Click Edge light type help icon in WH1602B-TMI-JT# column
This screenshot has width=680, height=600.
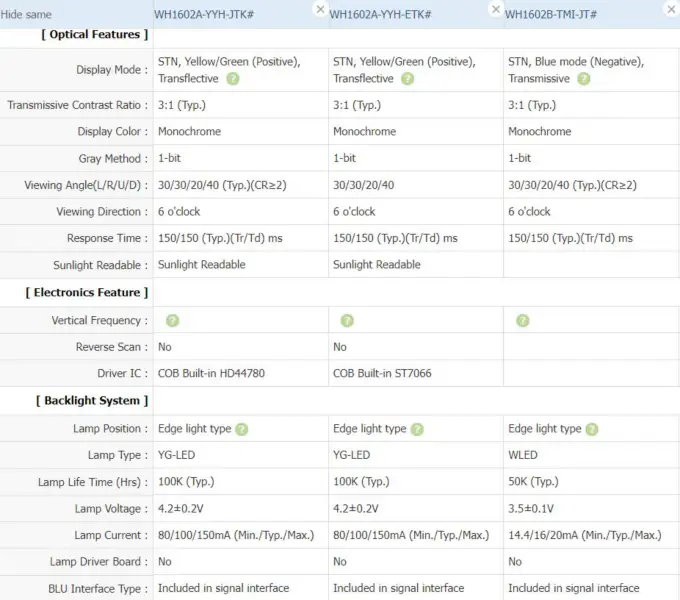click(x=592, y=429)
